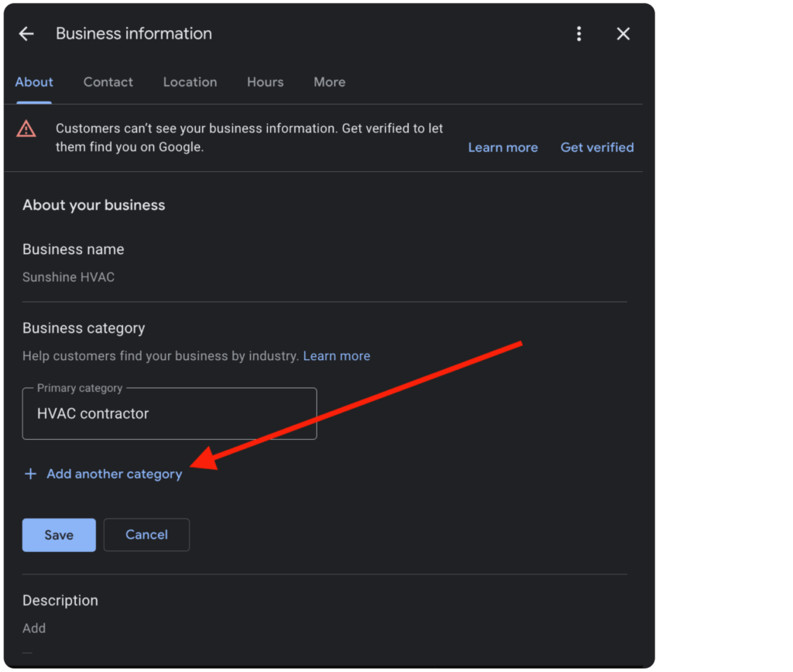Image resolution: width=793 pixels, height=672 pixels.
Task: Return to the About tab
Action: coord(34,82)
